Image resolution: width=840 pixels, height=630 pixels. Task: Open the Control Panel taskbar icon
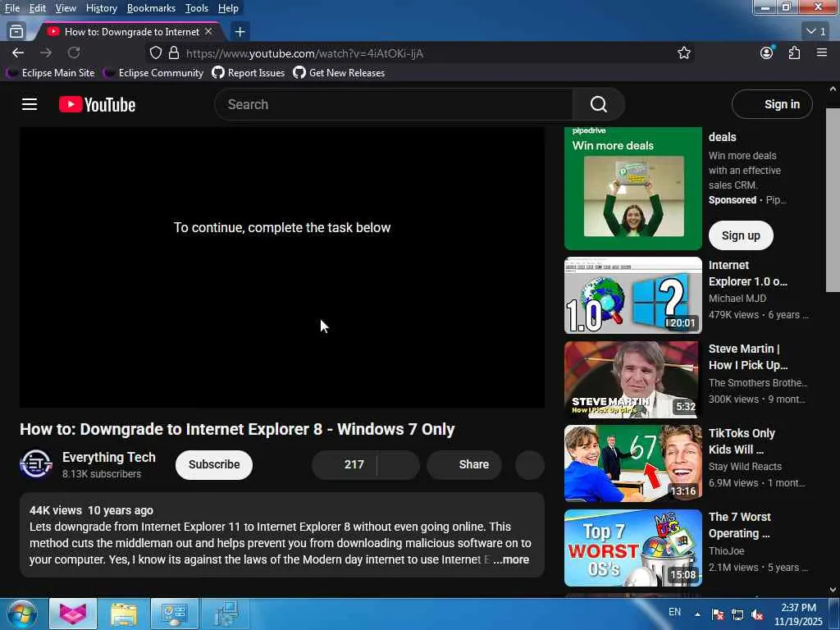(175, 614)
